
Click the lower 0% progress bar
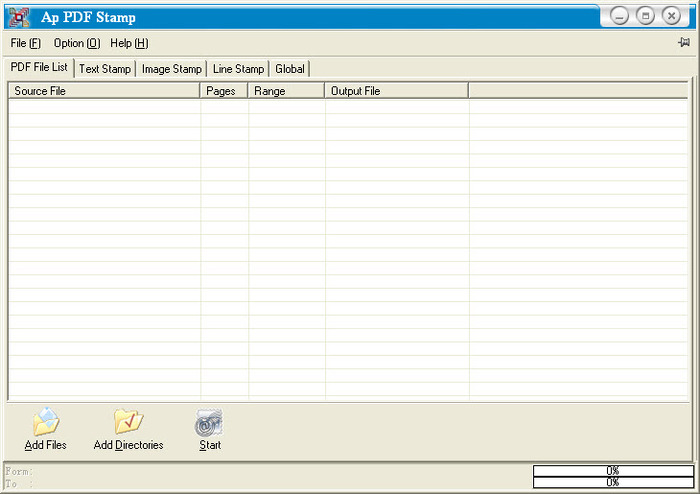613,482
